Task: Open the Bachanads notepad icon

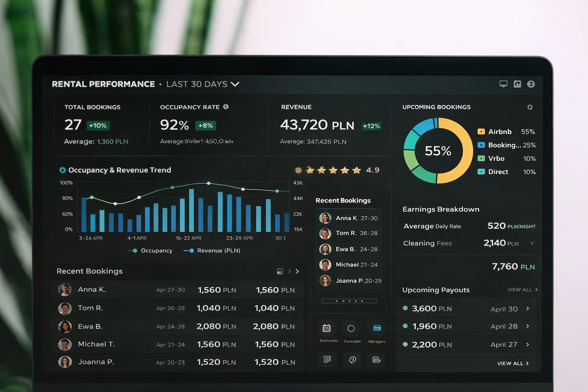Action: 327,328
